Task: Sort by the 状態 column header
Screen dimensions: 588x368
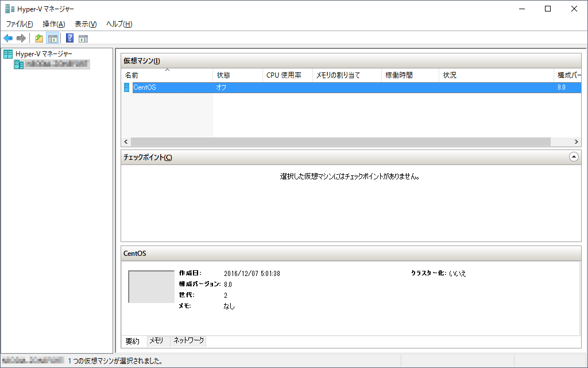Action: point(238,75)
